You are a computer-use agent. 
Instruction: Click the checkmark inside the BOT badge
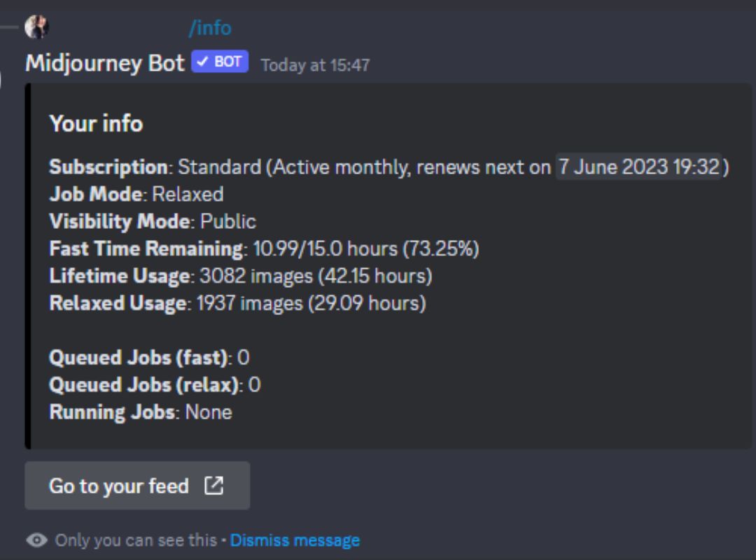(x=204, y=62)
